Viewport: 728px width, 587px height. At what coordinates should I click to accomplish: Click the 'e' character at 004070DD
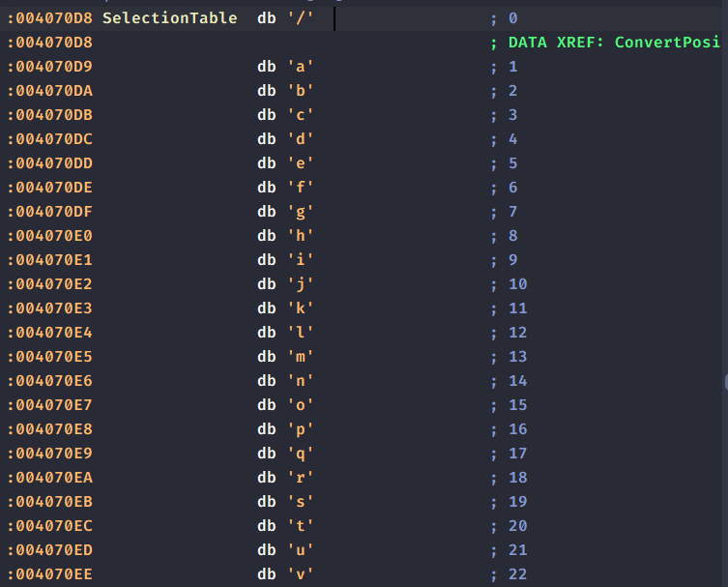(301, 163)
